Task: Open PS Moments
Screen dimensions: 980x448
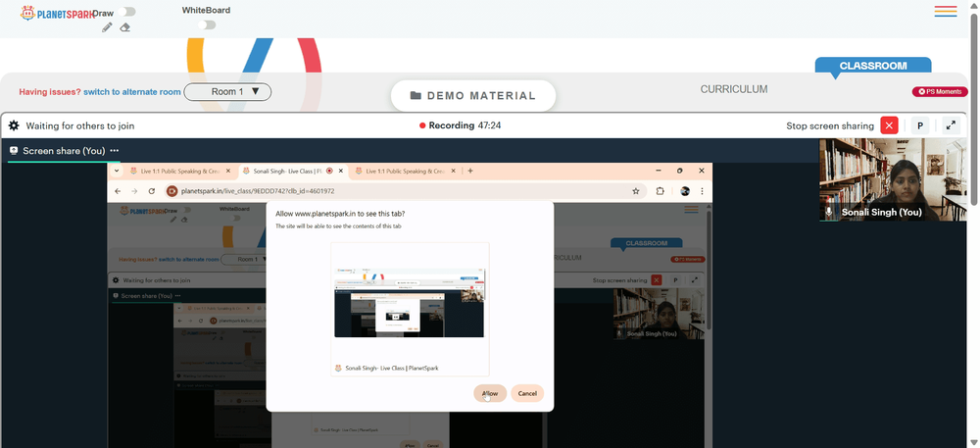Action: [x=940, y=92]
